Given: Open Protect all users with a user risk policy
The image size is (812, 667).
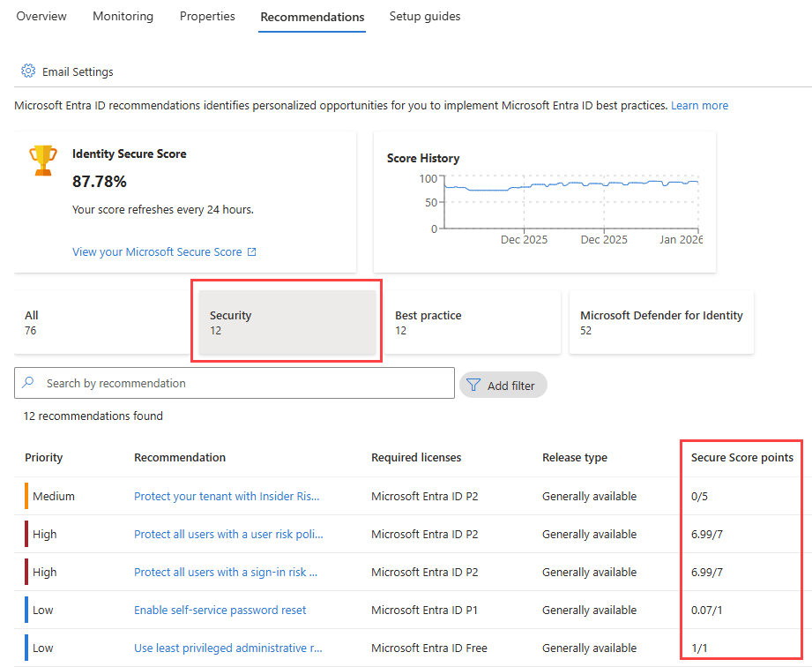Looking at the screenshot, I should [228, 535].
